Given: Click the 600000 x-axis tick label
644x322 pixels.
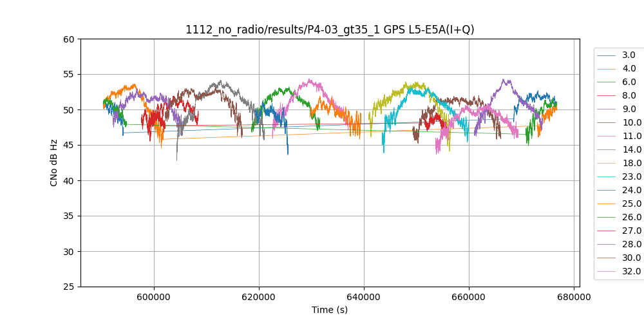Looking at the screenshot, I should click(x=154, y=298).
